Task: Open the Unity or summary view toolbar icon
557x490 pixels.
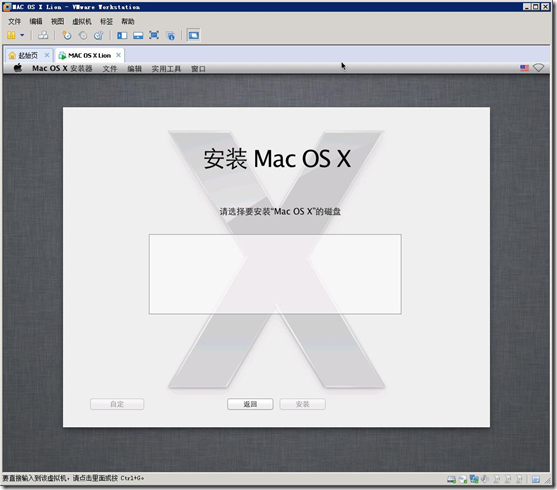Action: [171, 35]
